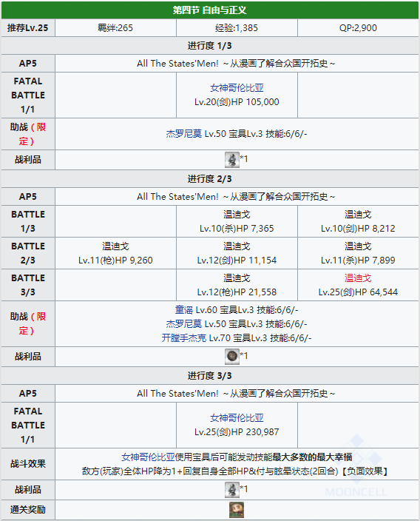
Task: Select Lv.12(剑)HP 11,154 enemy text
Action: coord(237,260)
